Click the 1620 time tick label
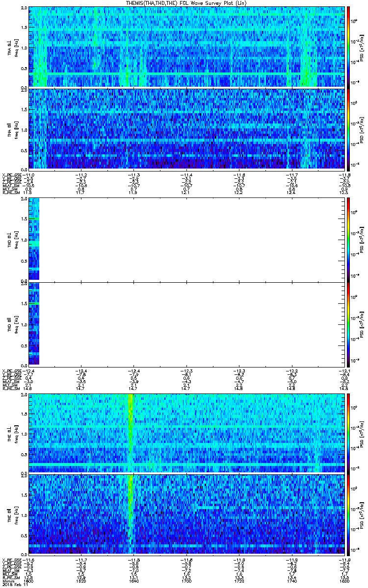The width and height of the screenshot is (368, 588). (81, 580)
